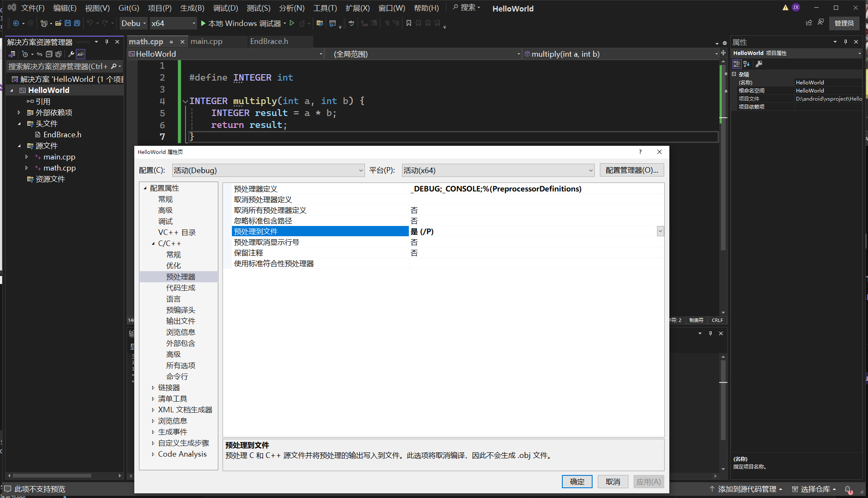Click the Open File toolbar icon

click(58, 23)
